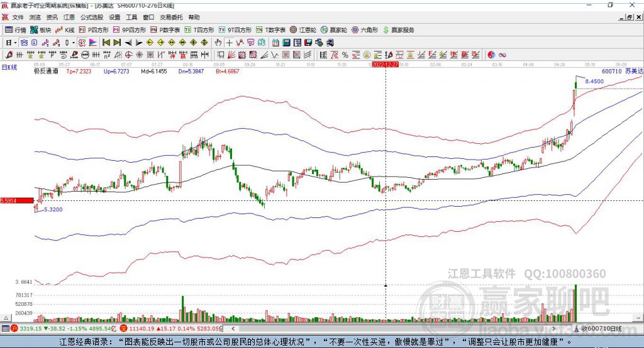The image size is (644, 348).
Task: Open the 帮助 menu
Action: click(x=194, y=17)
